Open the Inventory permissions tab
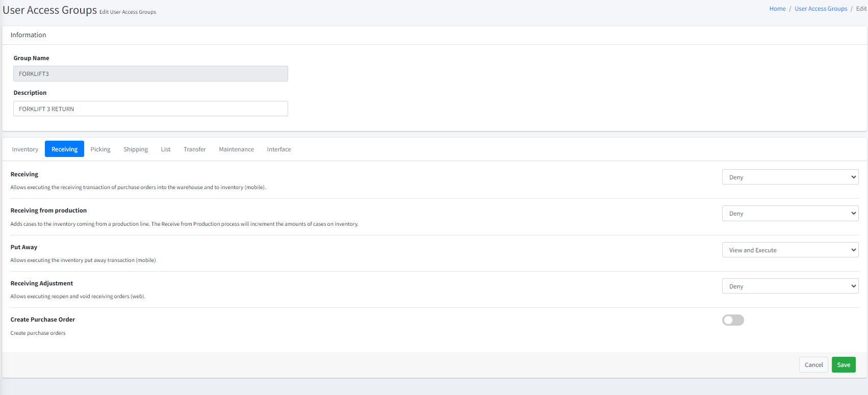 coord(25,149)
